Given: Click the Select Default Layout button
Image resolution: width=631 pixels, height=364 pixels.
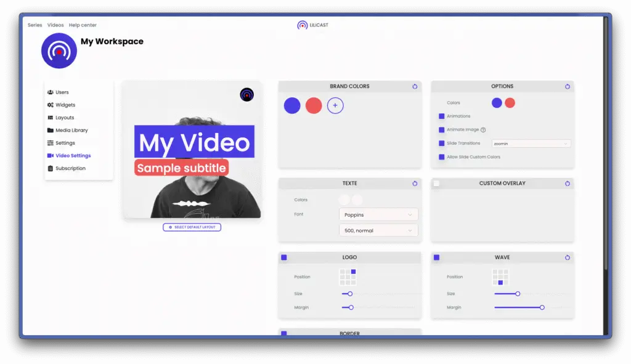Looking at the screenshot, I should pyautogui.click(x=192, y=227).
